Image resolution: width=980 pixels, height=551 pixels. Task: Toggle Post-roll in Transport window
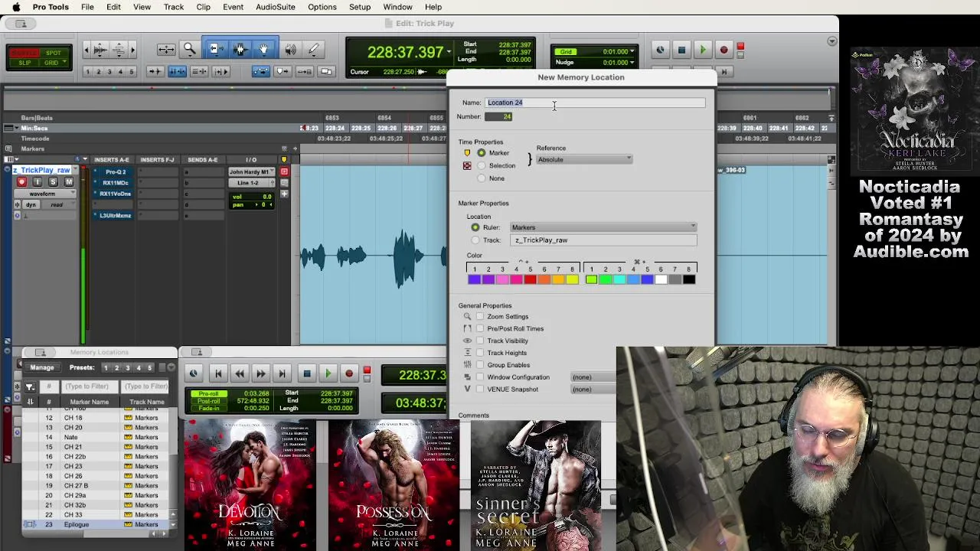(209, 401)
